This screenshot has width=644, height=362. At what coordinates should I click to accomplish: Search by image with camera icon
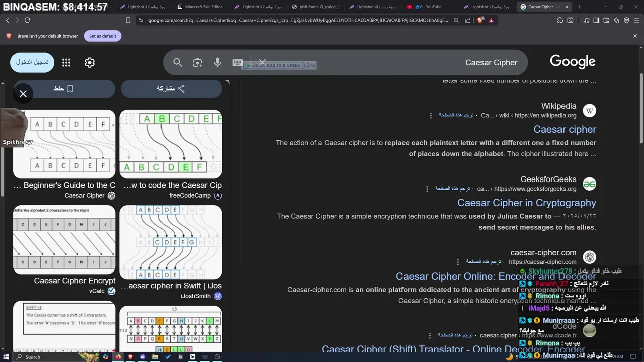coord(197,62)
